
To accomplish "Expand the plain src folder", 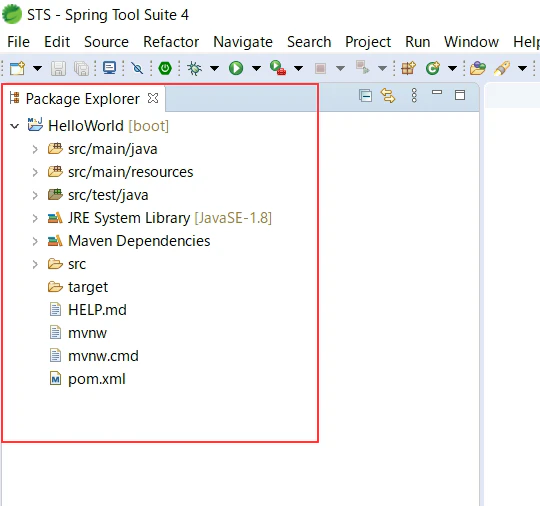I will [35, 264].
